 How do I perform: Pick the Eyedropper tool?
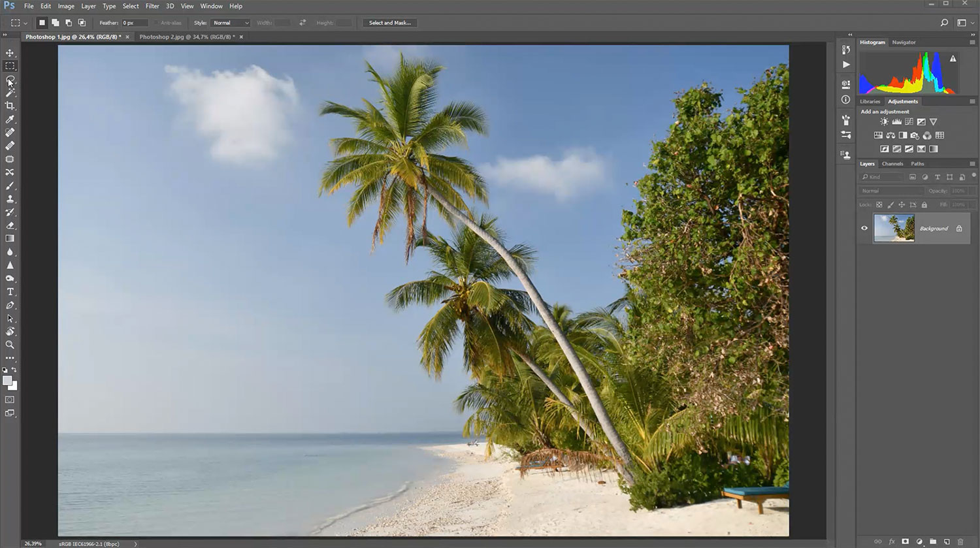pos(10,120)
